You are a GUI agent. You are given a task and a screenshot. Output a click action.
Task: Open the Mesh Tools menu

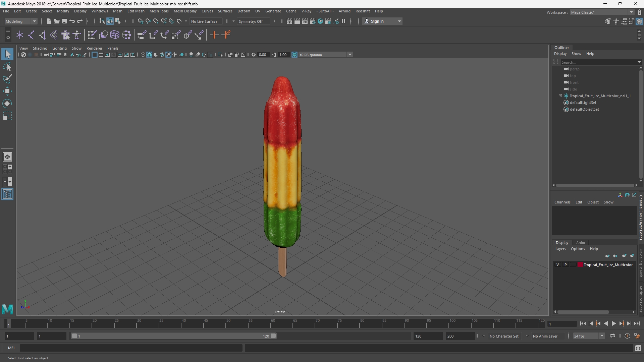pos(159,11)
